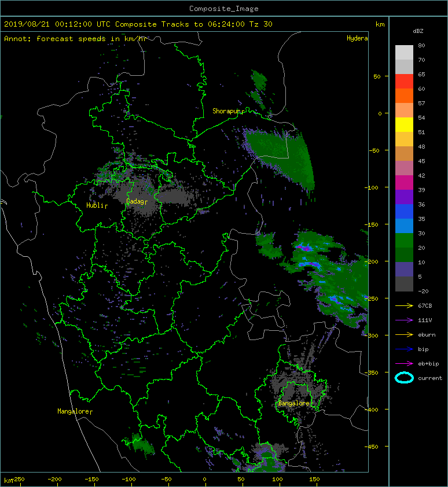Click the 51 value on dBZ scale
Screen dimensions: 448x487
(421, 132)
